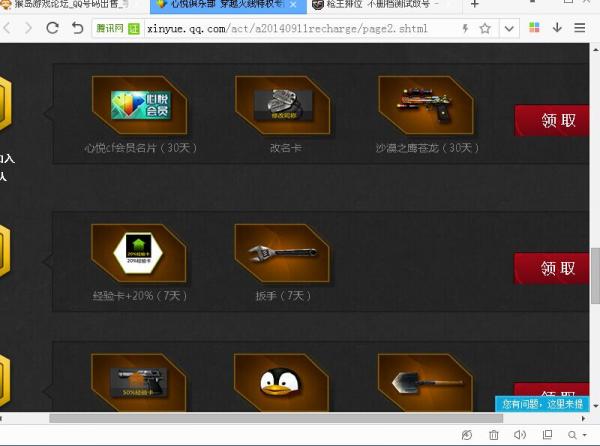Click the 心悦cf会员名片(30天) label

(x=141, y=148)
